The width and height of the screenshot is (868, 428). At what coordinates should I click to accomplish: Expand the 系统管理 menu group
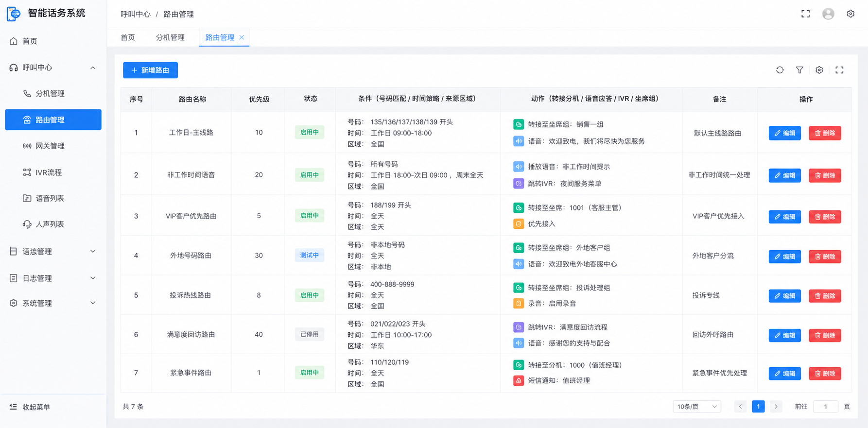coord(53,303)
